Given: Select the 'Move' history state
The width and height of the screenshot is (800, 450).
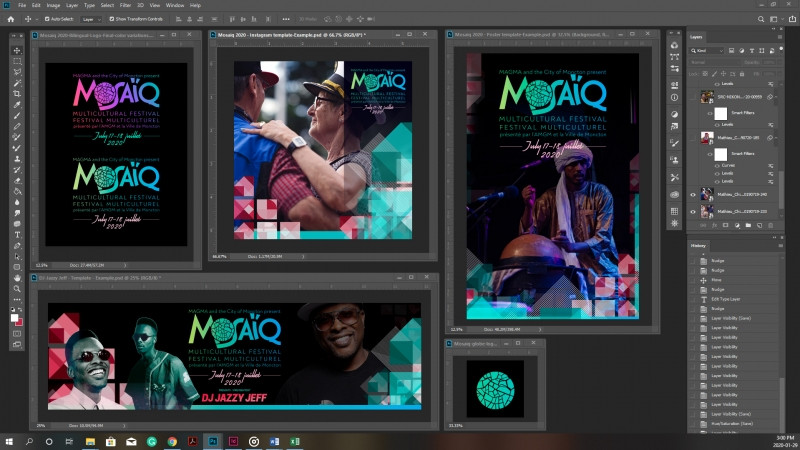Looking at the screenshot, I should click(x=716, y=280).
